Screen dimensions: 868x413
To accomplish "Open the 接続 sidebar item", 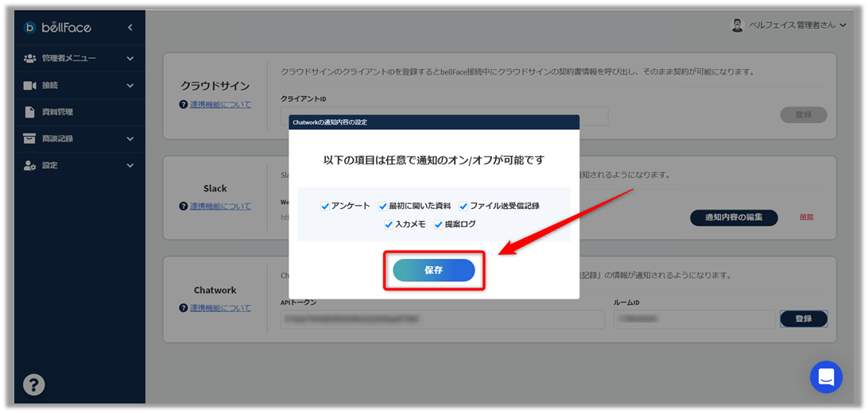I will pyautogui.click(x=79, y=85).
